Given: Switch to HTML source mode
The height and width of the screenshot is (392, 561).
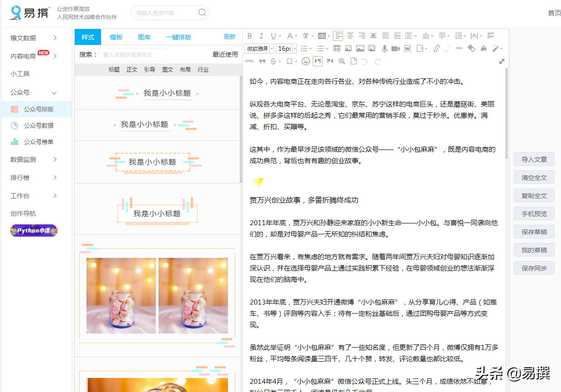Looking at the screenshot, I should tap(249, 61).
